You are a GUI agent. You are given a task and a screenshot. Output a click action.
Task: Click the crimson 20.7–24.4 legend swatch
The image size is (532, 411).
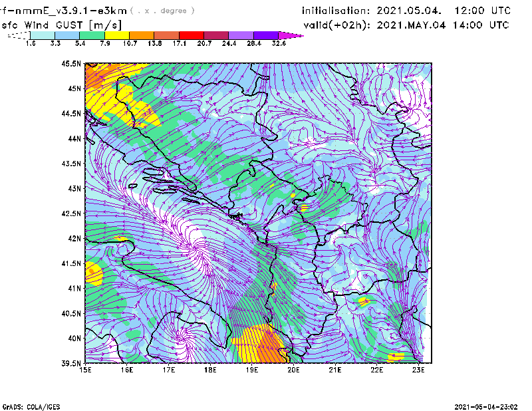click(216, 35)
